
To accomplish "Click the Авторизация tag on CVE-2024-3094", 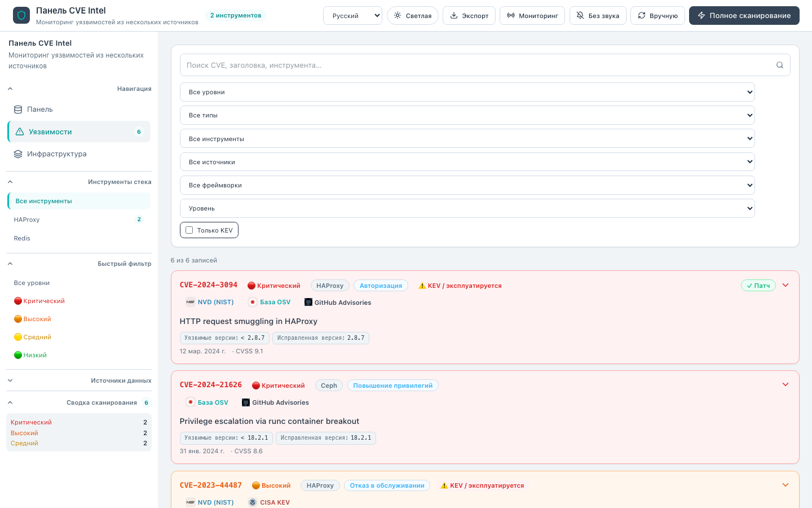I will click(x=381, y=286).
